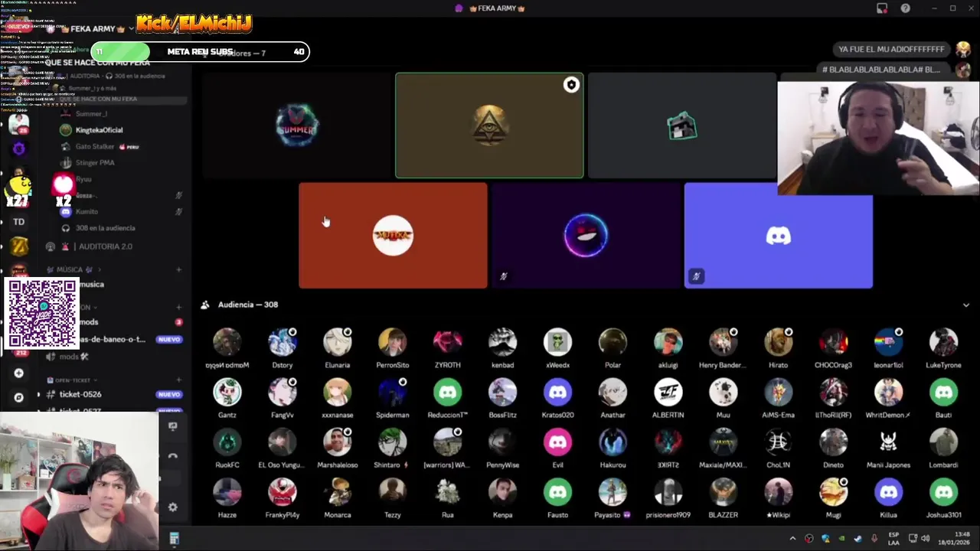Open audience member ZYROTH
980x551 pixels.
point(448,348)
